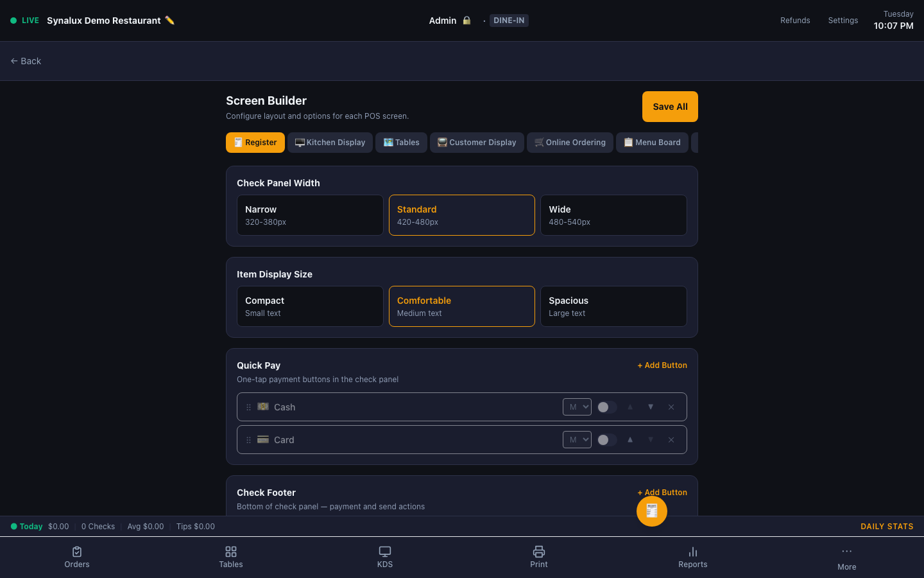
Task: Grab the drag handle for Card row
Action: coord(249,440)
